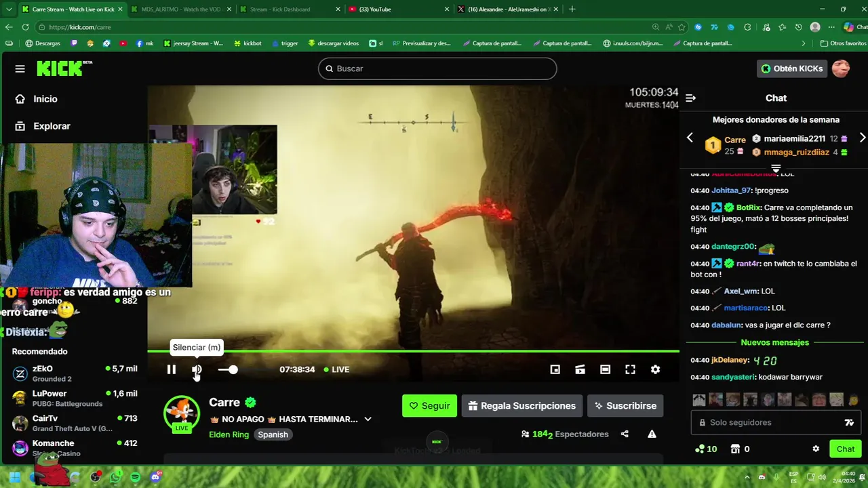Click Obtén KICKs button
Viewport: 868px width, 488px height.
[x=791, y=68]
